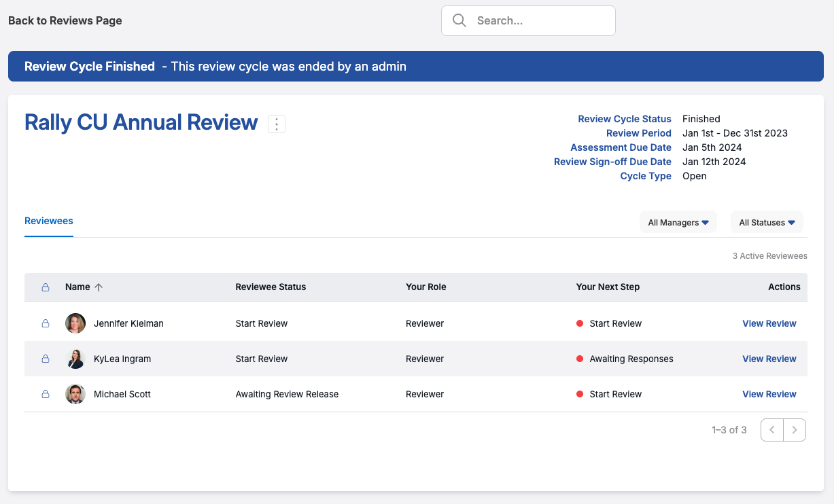The height and width of the screenshot is (504, 834).
Task: Sort by Name using the arrow icon
Action: pyautogui.click(x=99, y=287)
